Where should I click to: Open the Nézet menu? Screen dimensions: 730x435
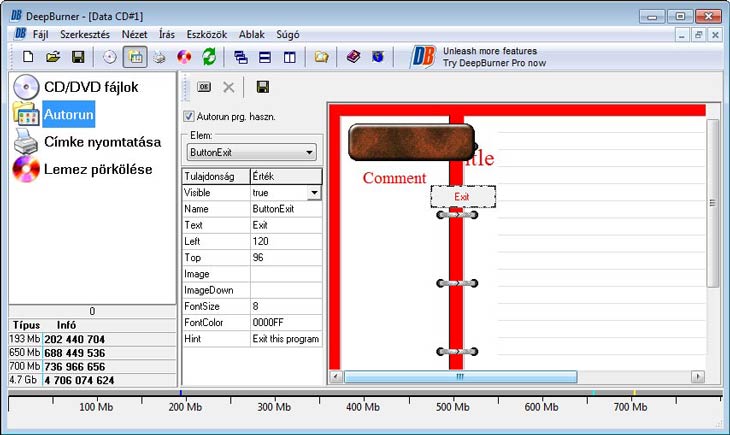click(134, 34)
